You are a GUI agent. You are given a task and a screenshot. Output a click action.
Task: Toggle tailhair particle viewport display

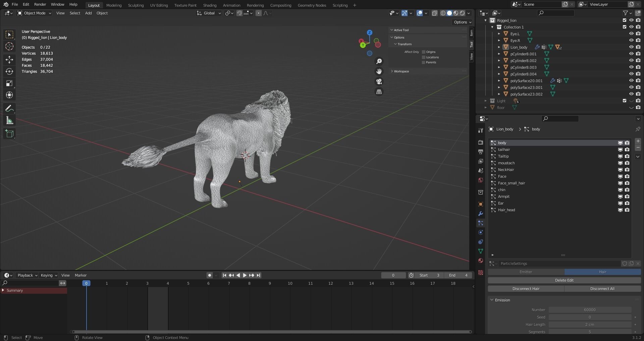click(x=620, y=150)
